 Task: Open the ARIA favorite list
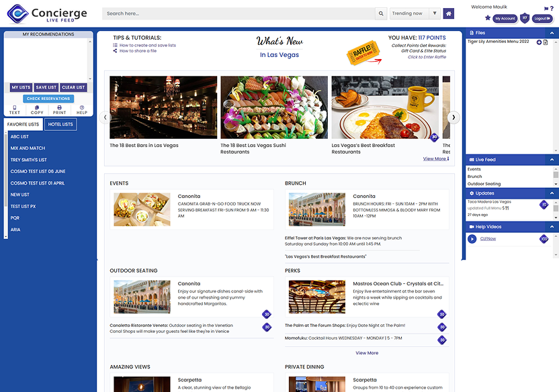coord(15,230)
